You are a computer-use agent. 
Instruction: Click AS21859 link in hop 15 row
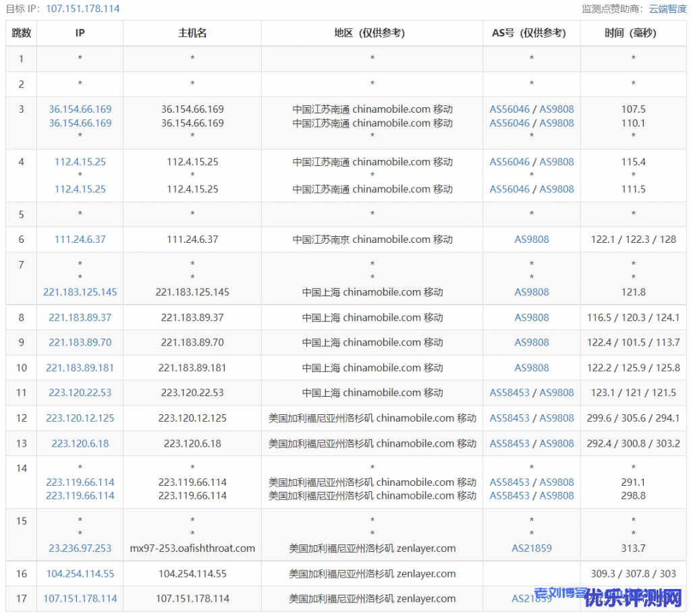(x=532, y=549)
